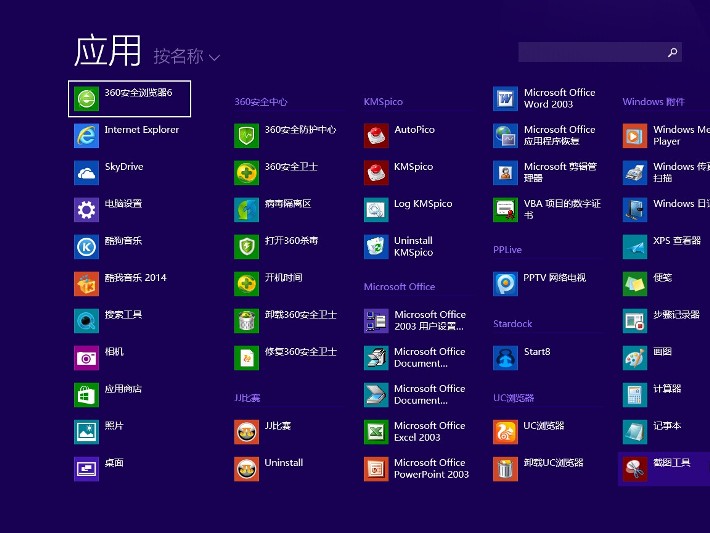Select the UC浏览器 group header

tap(513, 398)
